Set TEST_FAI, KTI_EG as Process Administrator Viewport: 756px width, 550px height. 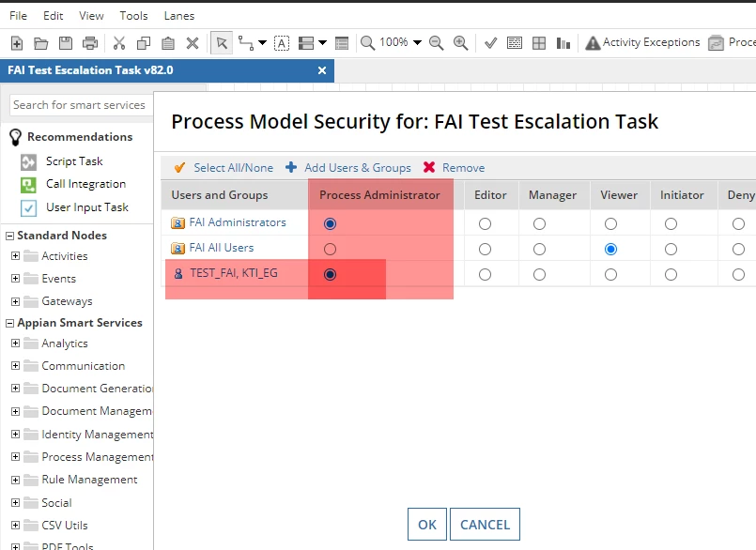pos(330,275)
